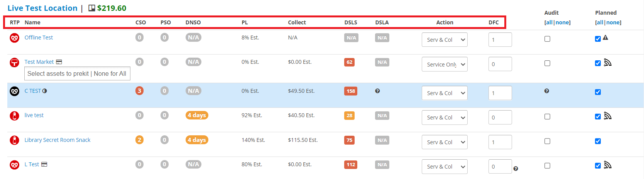The height and width of the screenshot is (179, 644).
Task: Click the orange 4 days badge for live test
Action: click(197, 115)
